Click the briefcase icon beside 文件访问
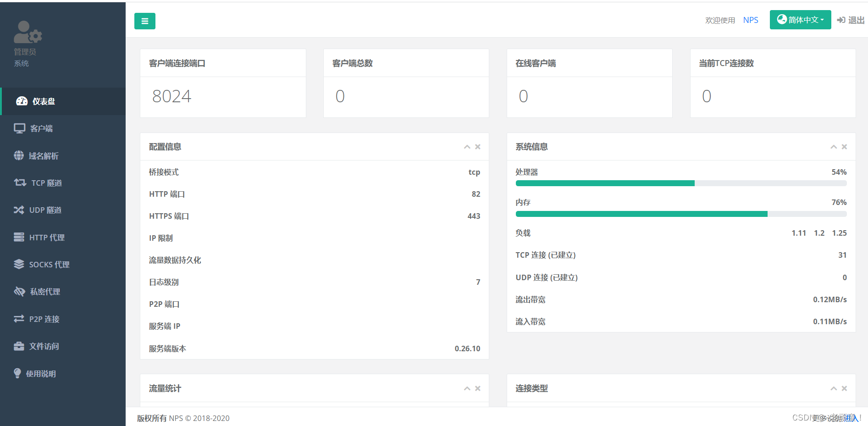Image resolution: width=868 pixels, height=426 pixels. pyautogui.click(x=19, y=346)
